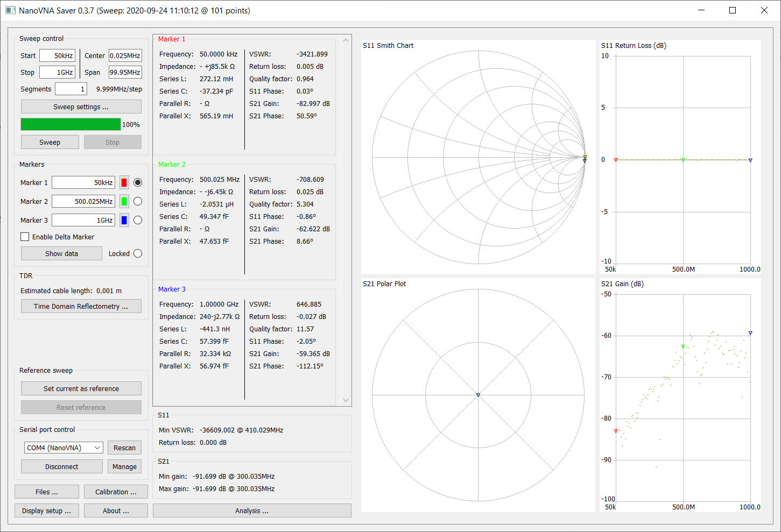Viewport: 781px width, 532px height.
Task: Click the Segments input field
Action: pyautogui.click(x=71, y=89)
